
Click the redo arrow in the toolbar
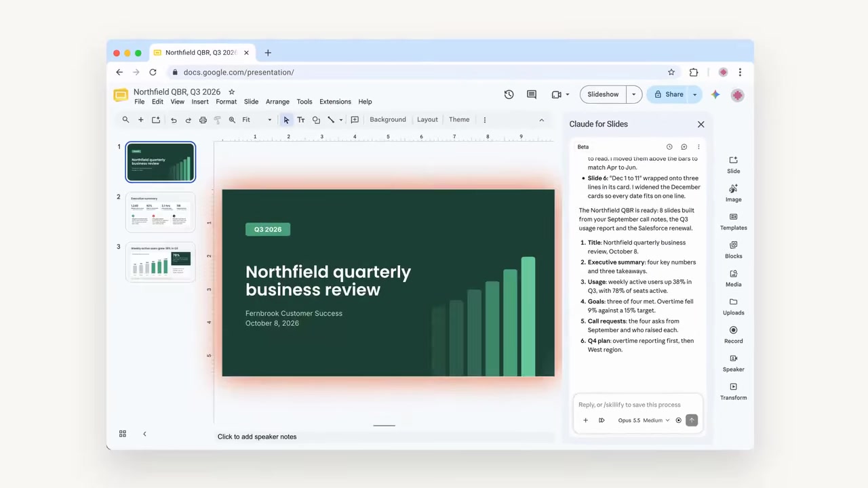tap(188, 120)
